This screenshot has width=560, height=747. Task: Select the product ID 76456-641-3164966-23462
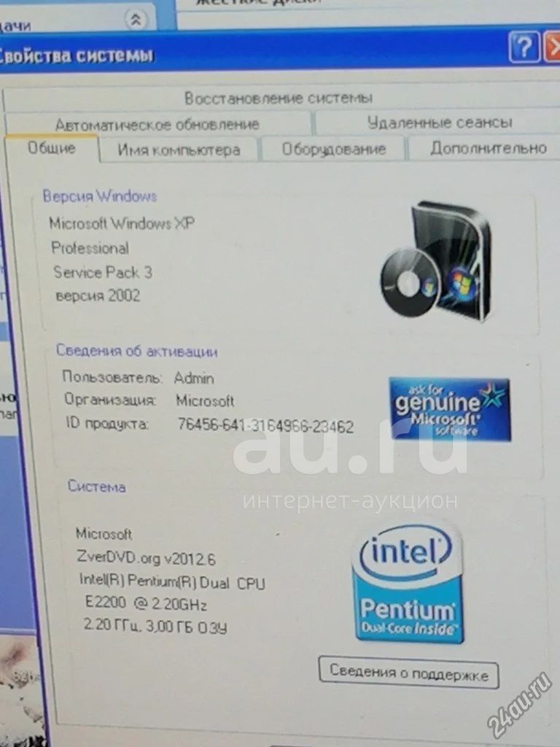tap(265, 425)
